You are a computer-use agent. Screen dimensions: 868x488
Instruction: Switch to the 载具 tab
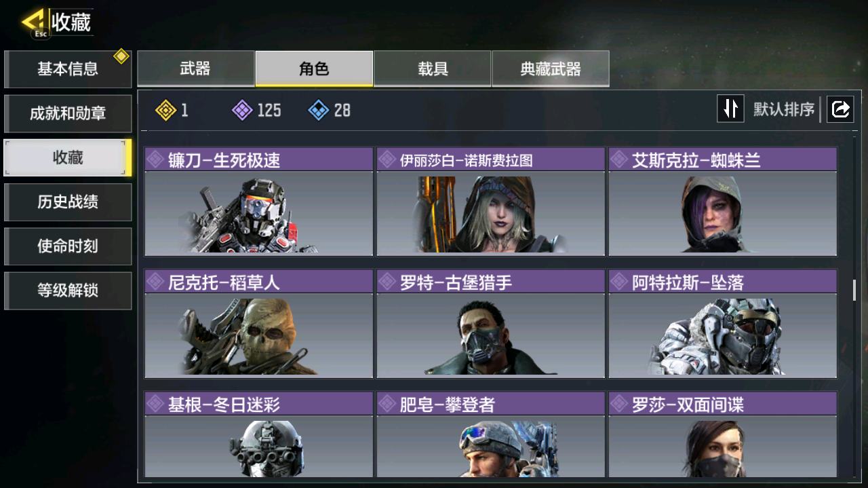point(433,69)
